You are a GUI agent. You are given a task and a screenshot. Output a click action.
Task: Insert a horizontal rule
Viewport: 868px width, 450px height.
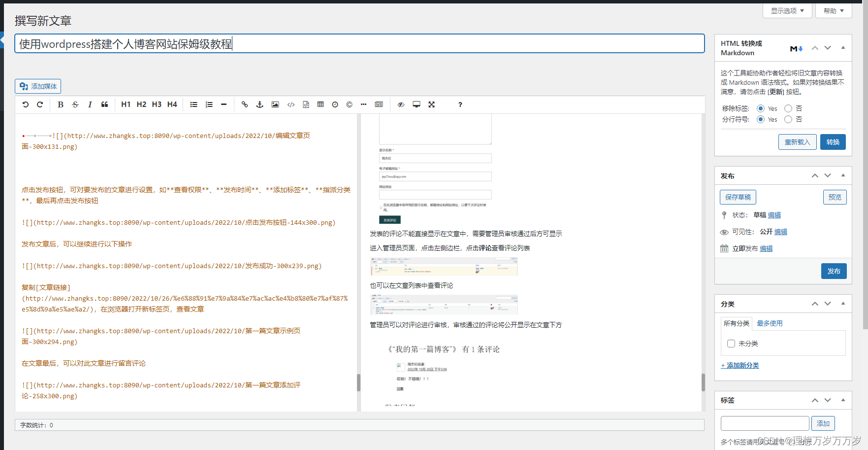pos(224,104)
